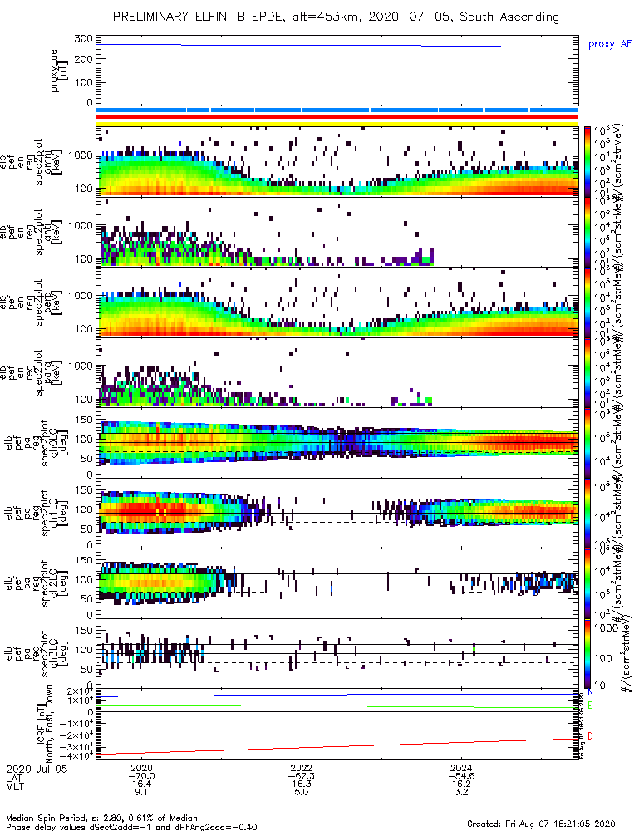Viewport: 644px width, 831px height.
Task: Click the '2024' time axis tick label
Action: (x=461, y=768)
